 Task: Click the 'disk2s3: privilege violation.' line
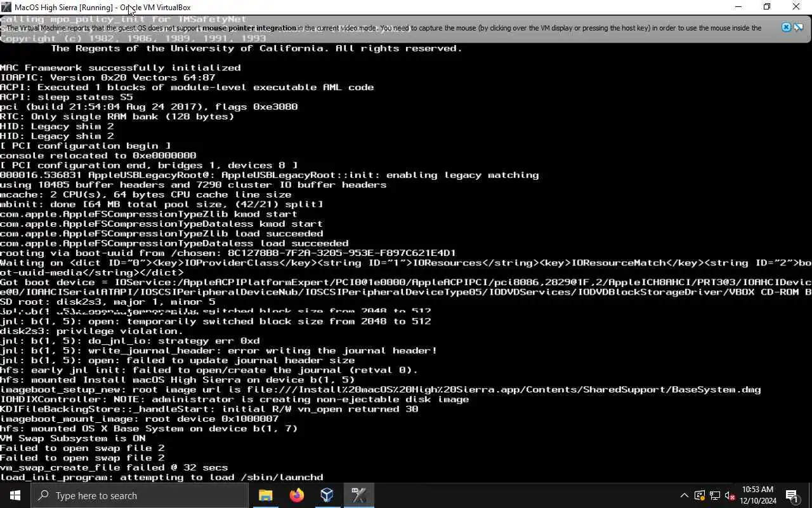pos(91,331)
